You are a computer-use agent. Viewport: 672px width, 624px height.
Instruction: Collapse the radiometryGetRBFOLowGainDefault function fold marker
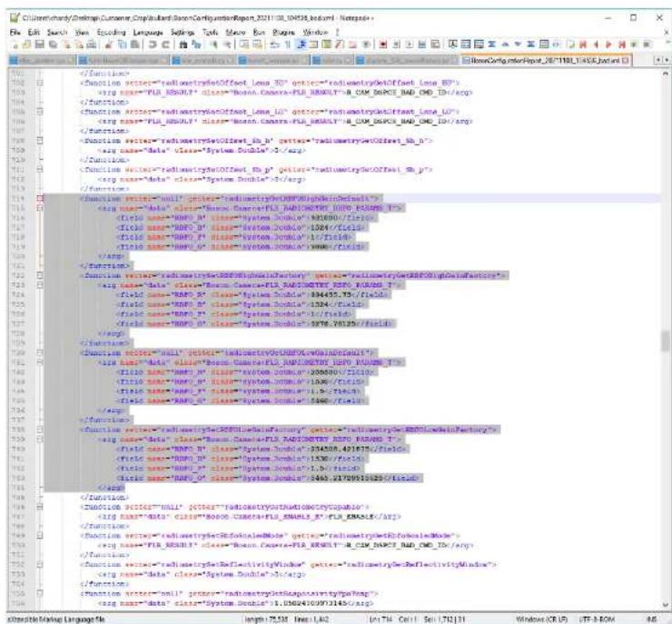coord(40,352)
